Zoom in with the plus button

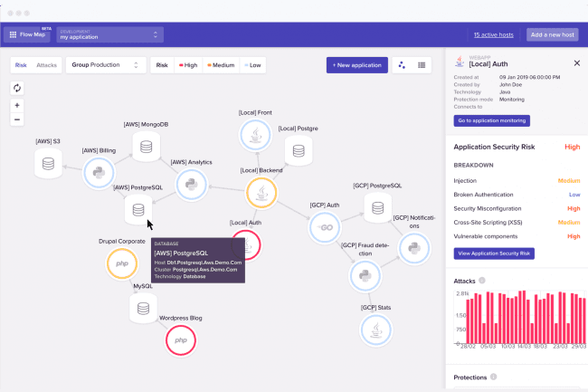[x=17, y=105]
